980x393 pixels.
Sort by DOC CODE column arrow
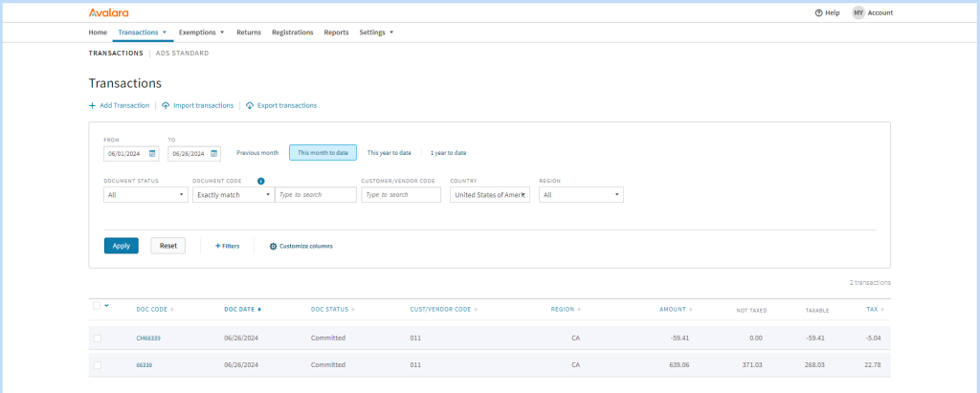pos(172,309)
